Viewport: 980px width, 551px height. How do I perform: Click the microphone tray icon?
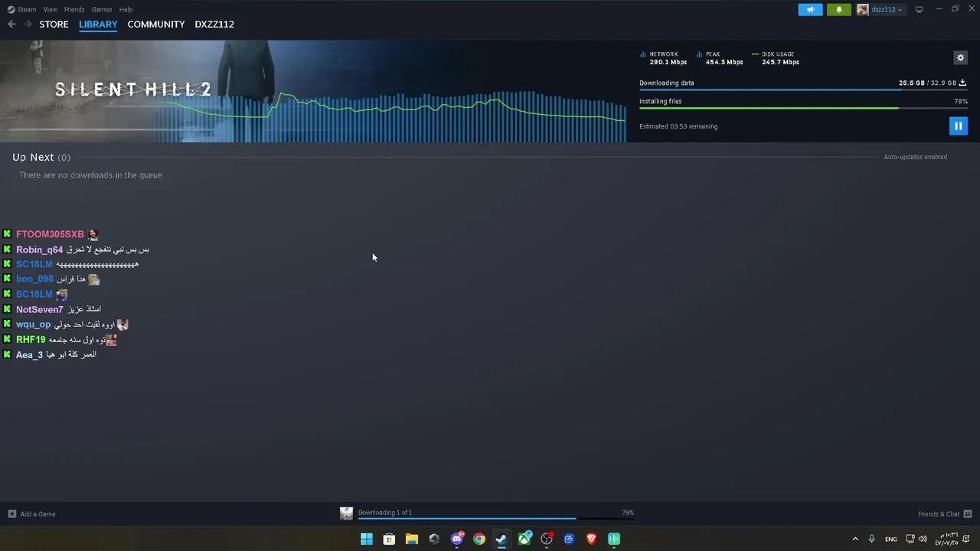pos(871,539)
